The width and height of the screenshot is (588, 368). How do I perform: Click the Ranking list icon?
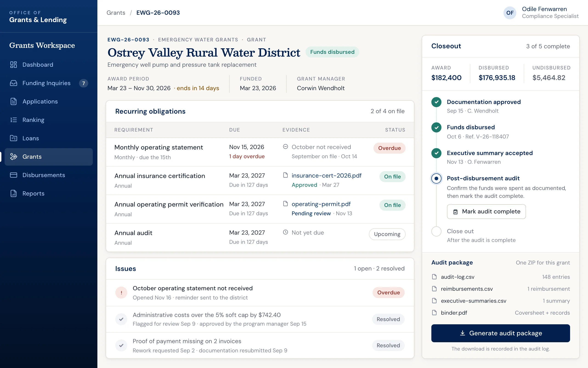pyautogui.click(x=14, y=120)
